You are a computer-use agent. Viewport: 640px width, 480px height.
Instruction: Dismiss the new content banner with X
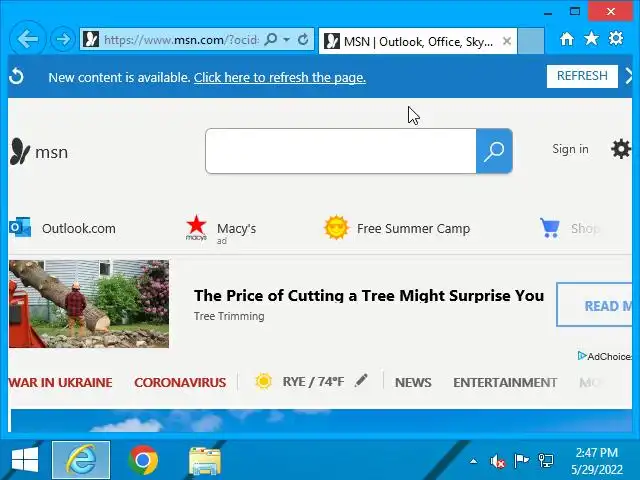(629, 76)
